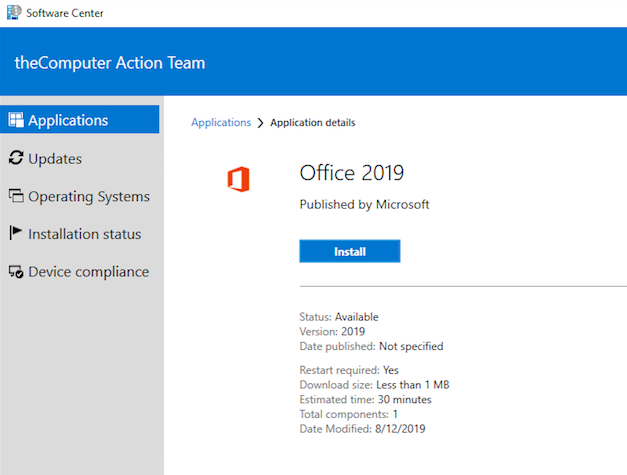This screenshot has width=627, height=475.
Task: Click the Published by Microsoft text
Action: pyautogui.click(x=364, y=204)
